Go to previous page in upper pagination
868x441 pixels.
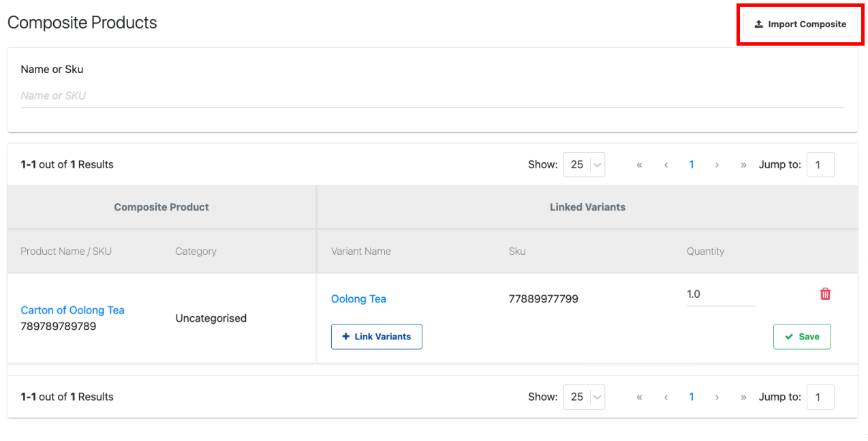point(666,165)
